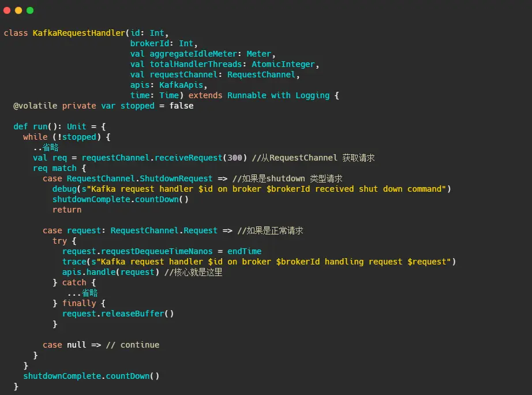The width and height of the screenshot is (532, 395).
Task: Click the yellow minimize dot
Action: point(18,10)
